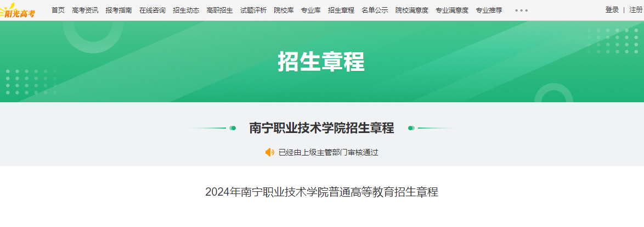Open 招生动态 navigation item
The image size is (644, 227).
point(186,10)
